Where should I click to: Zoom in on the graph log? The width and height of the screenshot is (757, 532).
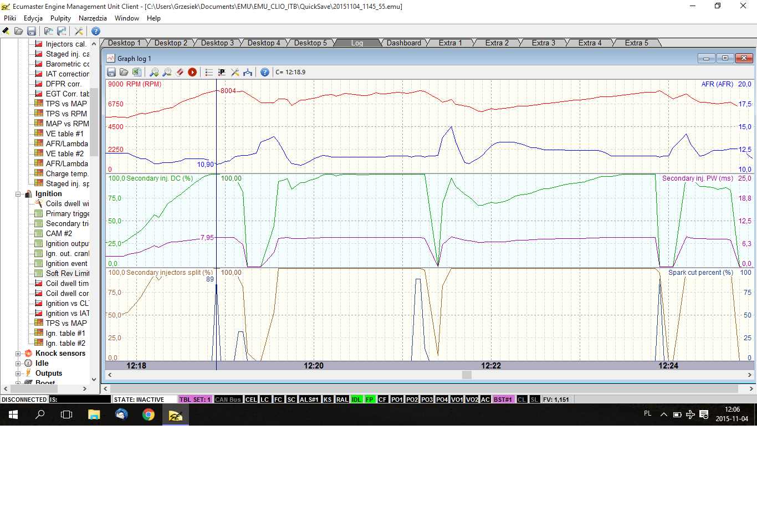pyautogui.click(x=154, y=72)
